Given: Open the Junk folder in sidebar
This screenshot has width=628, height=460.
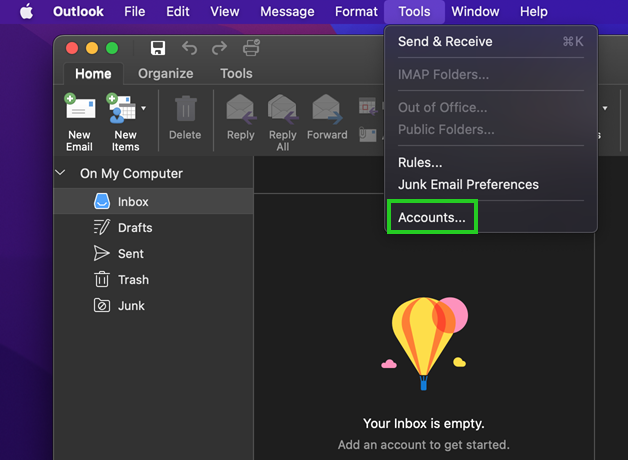Looking at the screenshot, I should click(131, 306).
